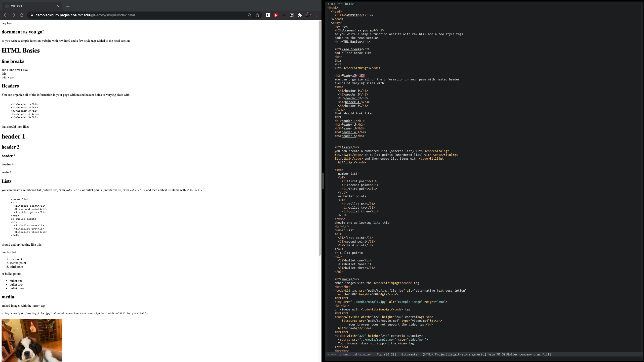Click the bookmark icon in the browser toolbar

point(257,15)
